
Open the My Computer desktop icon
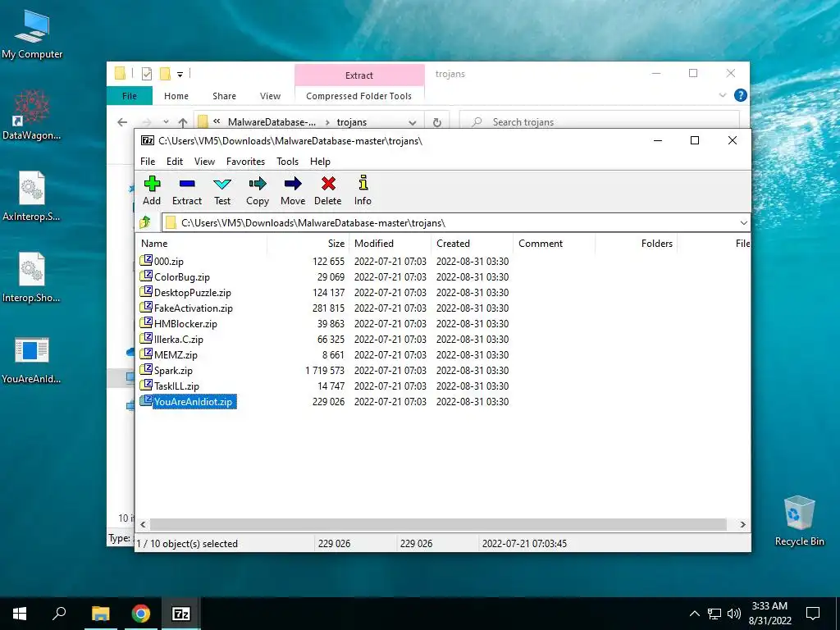click(32, 33)
